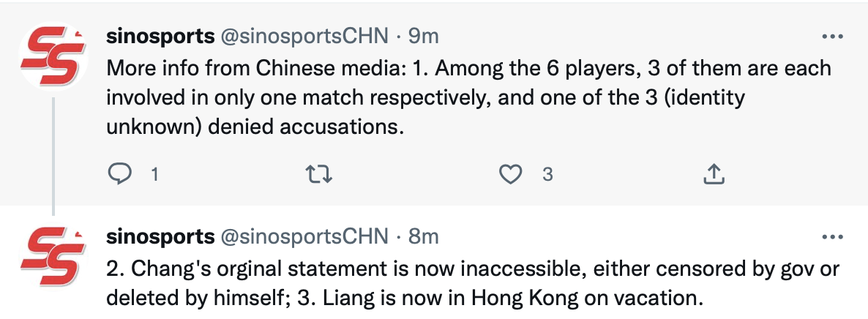Image resolution: width=868 pixels, height=319 pixels.
Task: Open the more options menu on the 9m tweet
Action: coord(833,36)
